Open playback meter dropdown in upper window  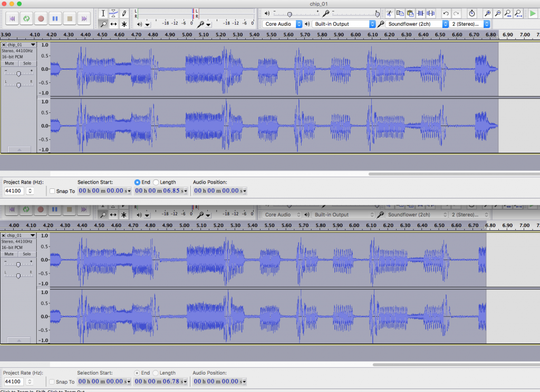click(148, 24)
